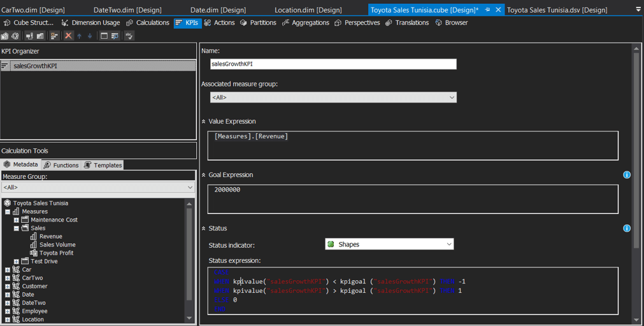The width and height of the screenshot is (644, 326).
Task: Open the document tab overflow dropdown
Action: click(637, 10)
